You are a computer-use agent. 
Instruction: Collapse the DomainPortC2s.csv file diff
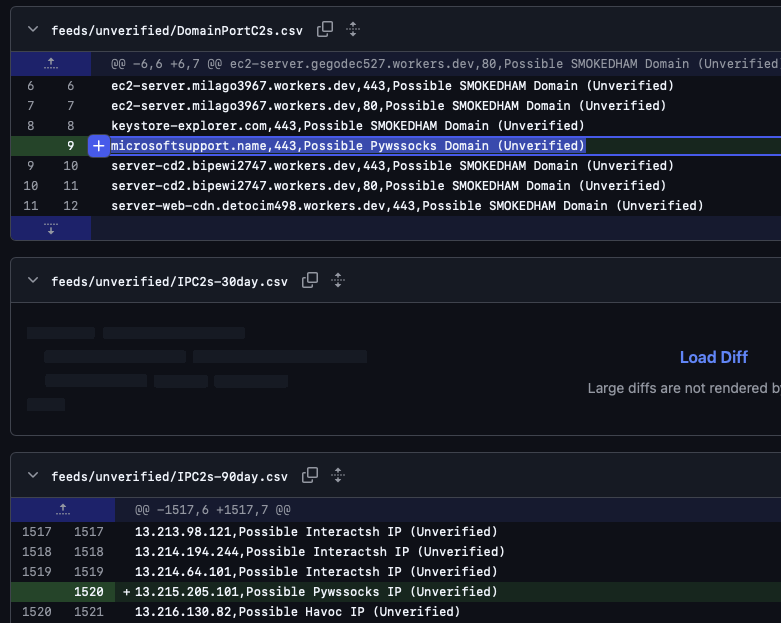(x=33, y=29)
